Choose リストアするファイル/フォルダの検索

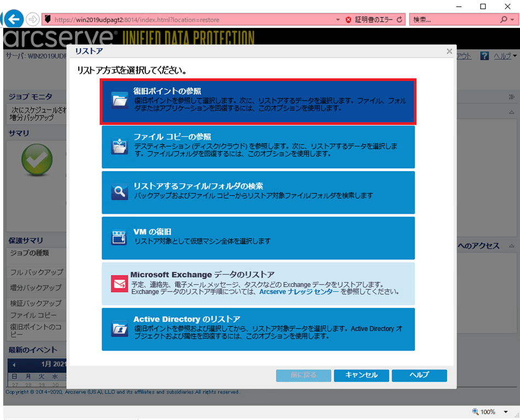(258, 192)
